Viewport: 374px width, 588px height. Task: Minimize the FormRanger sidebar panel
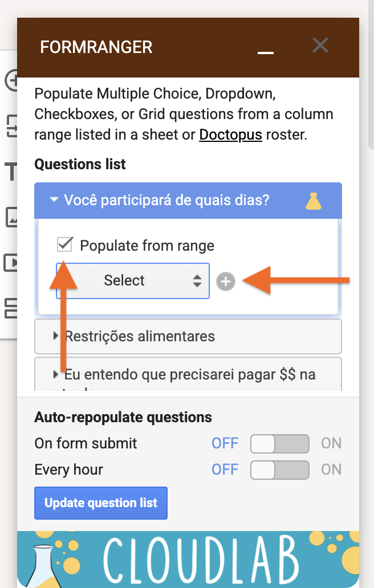[x=265, y=52]
